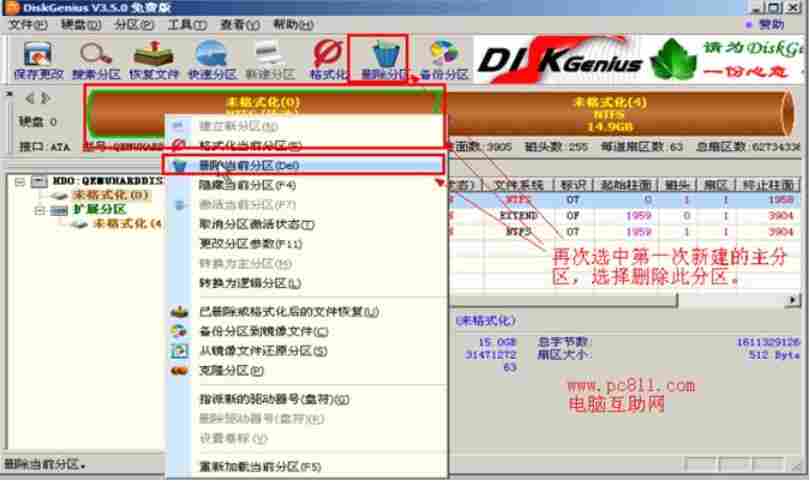Open the 帮助(H) menu
The height and width of the screenshot is (481, 810).
[x=293, y=24]
